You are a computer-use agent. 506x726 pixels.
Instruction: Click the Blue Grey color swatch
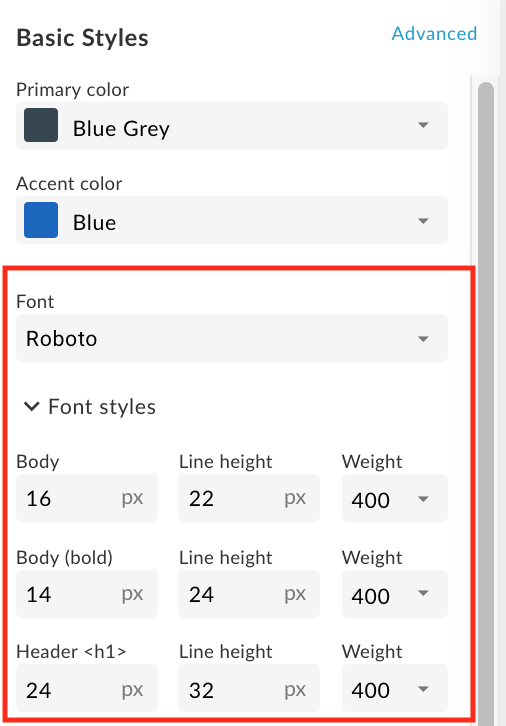pyautogui.click(x=41, y=125)
